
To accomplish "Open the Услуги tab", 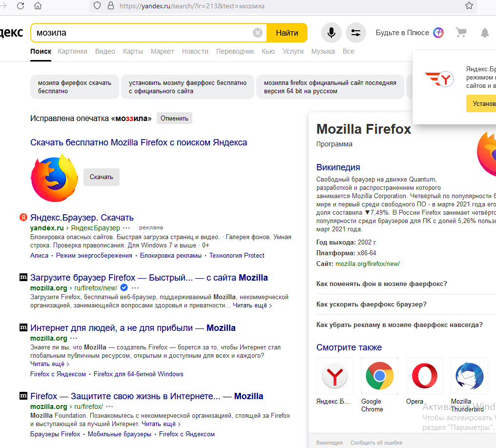I will [293, 51].
